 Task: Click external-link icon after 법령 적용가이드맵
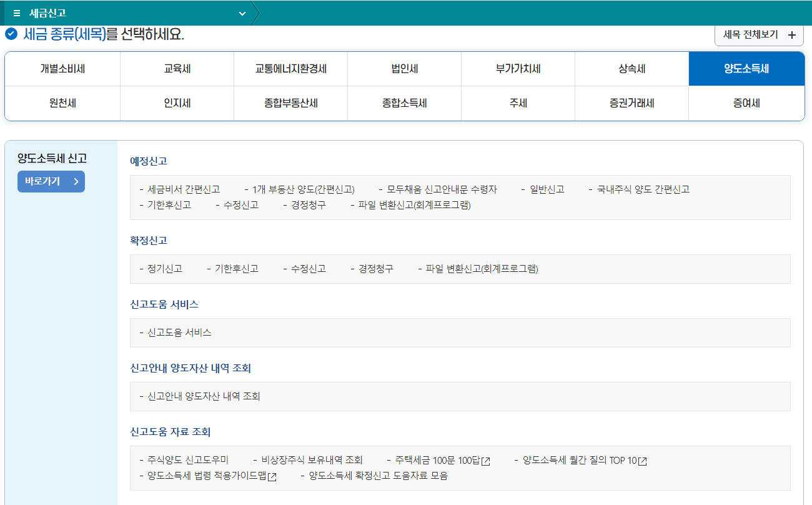tap(272, 477)
